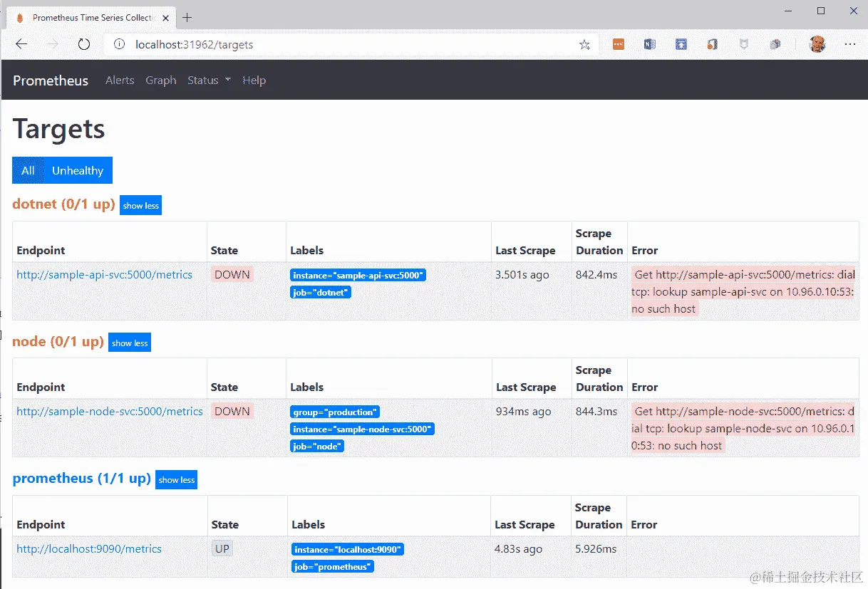This screenshot has width=868, height=589.
Task: Click the 5.926ms scrape duration value
Action: (596, 548)
